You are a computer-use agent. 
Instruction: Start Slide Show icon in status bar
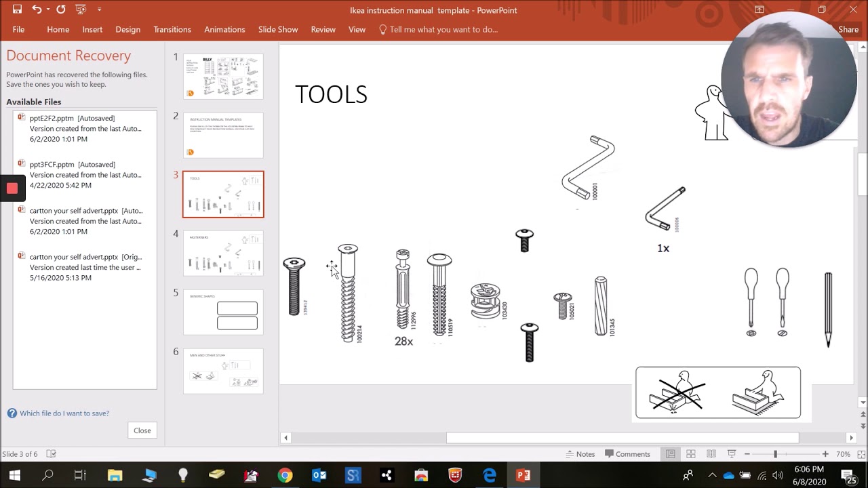pyautogui.click(x=731, y=454)
